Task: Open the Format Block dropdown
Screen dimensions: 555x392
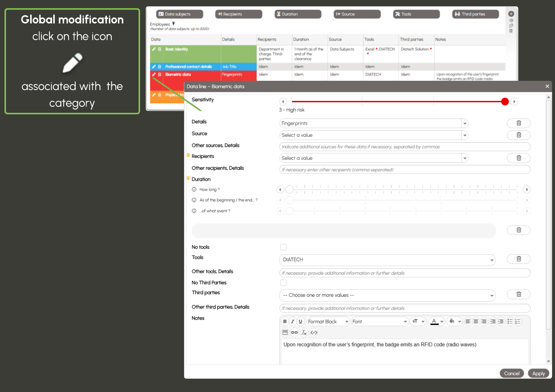Action: point(328,322)
